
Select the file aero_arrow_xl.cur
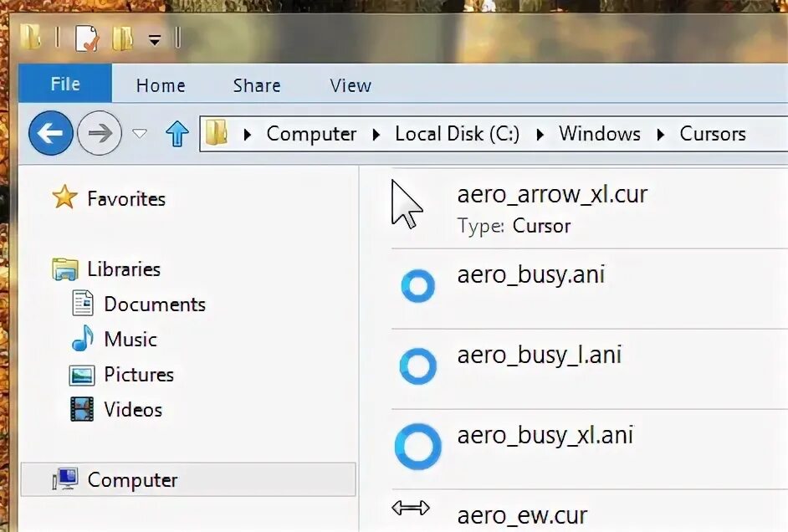[552, 194]
